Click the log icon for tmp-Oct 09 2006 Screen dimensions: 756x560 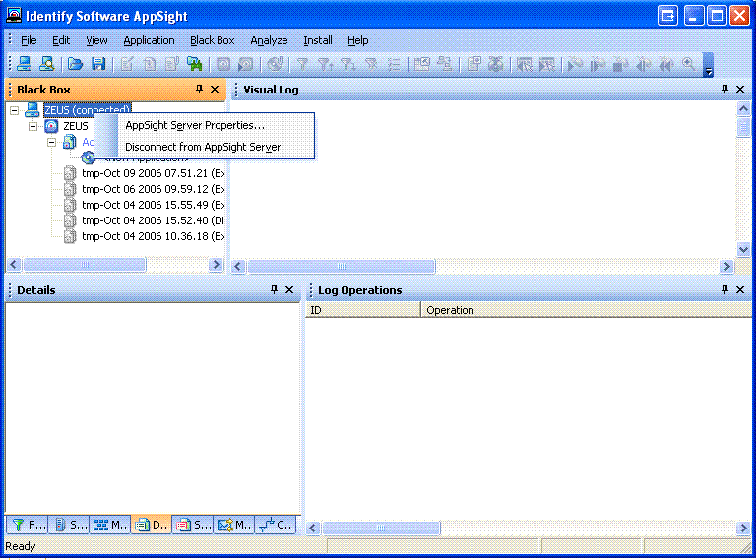point(71,173)
